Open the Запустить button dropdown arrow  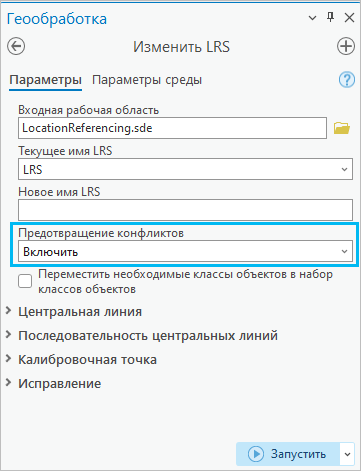click(347, 454)
